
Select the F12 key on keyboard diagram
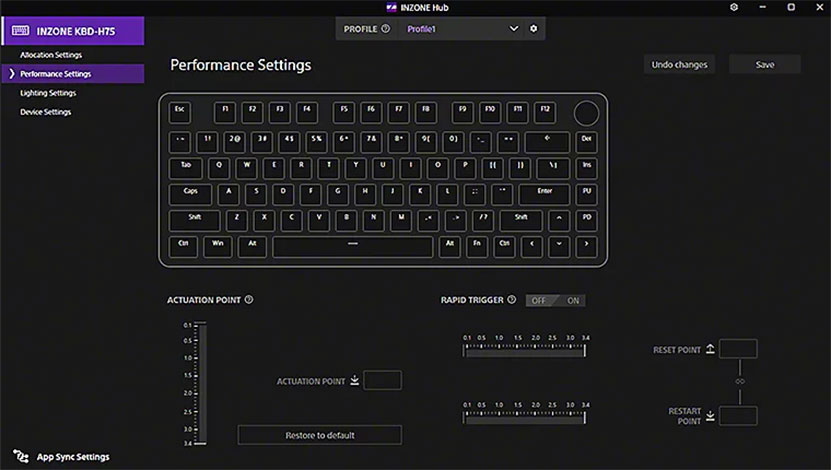point(545,113)
